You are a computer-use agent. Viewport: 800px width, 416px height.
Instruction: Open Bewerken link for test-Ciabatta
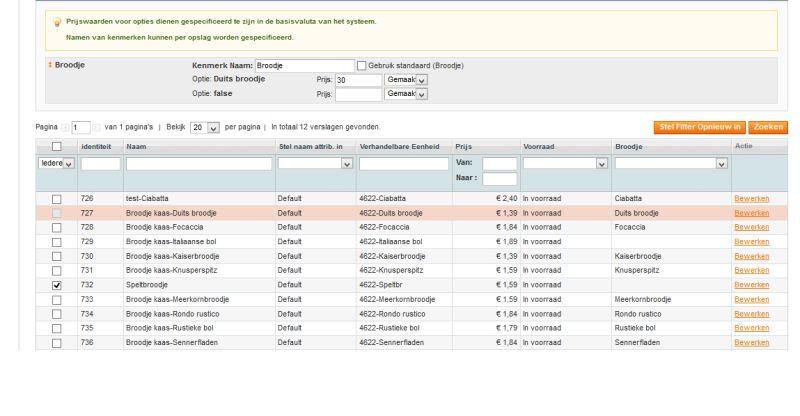click(x=752, y=199)
